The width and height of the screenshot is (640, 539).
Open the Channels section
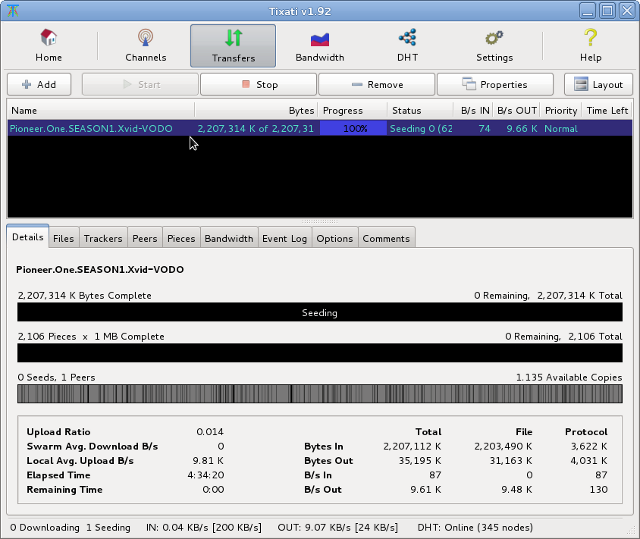[x=146, y=45]
